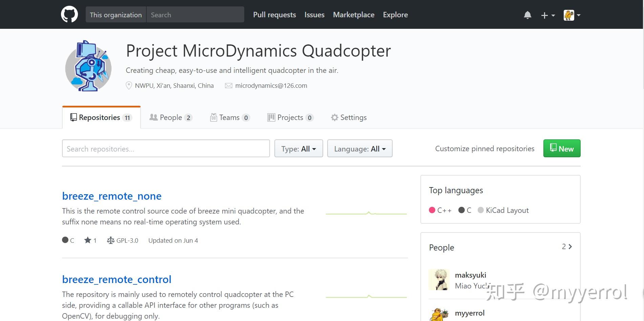Open Pull requests in top navigation
644x321 pixels.
click(x=274, y=15)
